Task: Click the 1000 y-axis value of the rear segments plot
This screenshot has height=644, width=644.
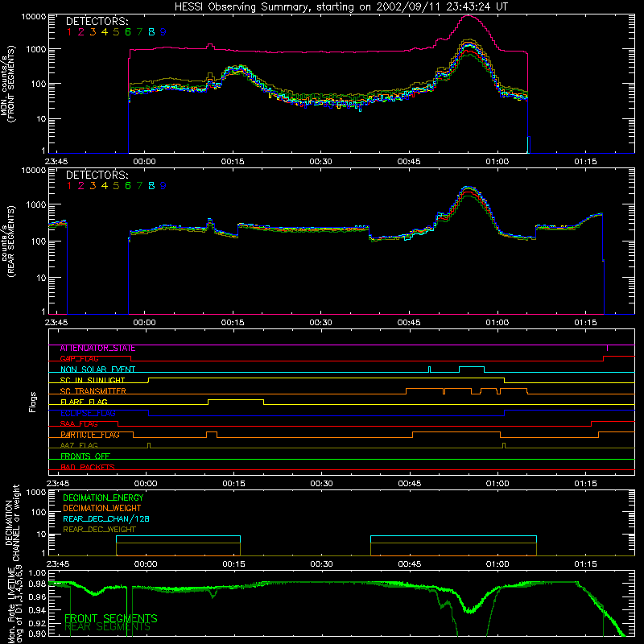Action: coord(36,204)
